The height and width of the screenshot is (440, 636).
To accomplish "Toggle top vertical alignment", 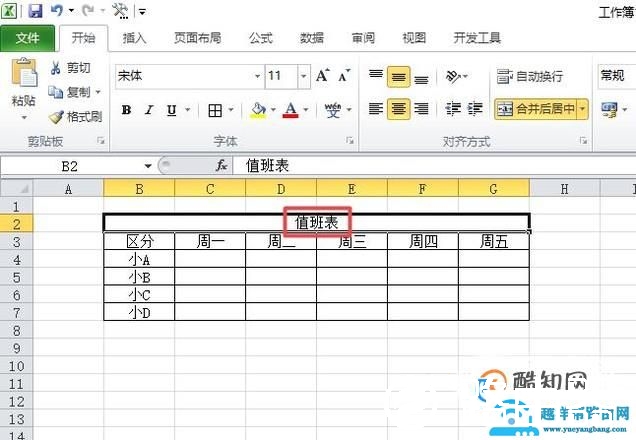I will click(x=376, y=76).
